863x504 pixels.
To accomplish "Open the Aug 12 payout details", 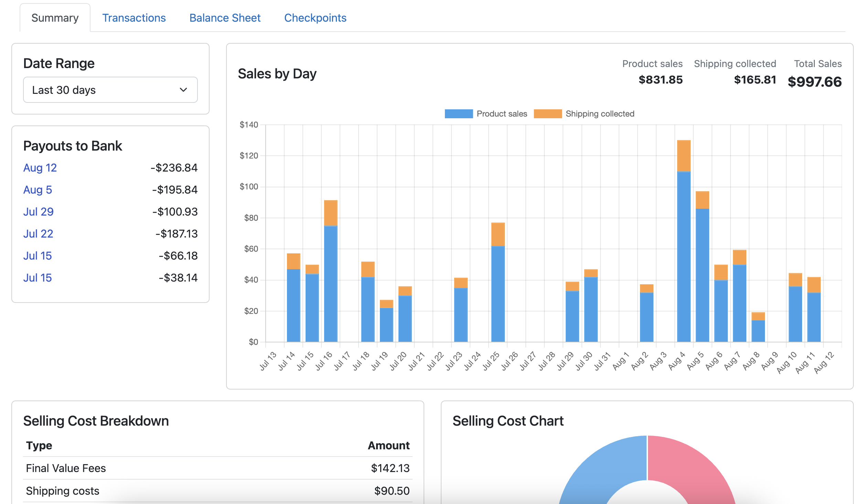I will tap(40, 168).
